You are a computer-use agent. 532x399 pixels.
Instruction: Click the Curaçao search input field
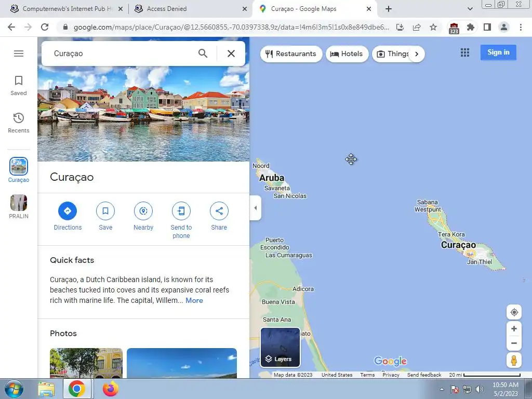(x=122, y=54)
